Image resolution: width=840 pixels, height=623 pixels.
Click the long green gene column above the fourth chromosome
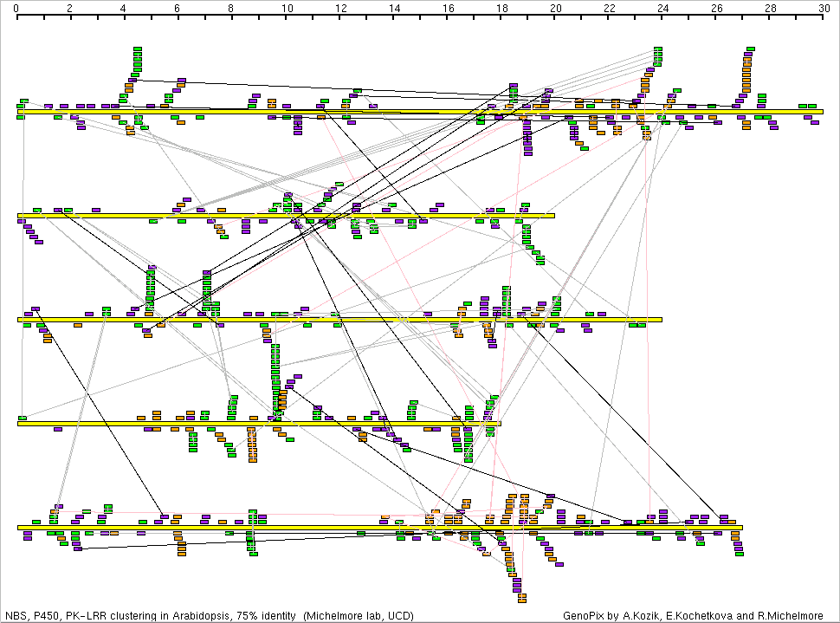pyautogui.click(x=275, y=377)
